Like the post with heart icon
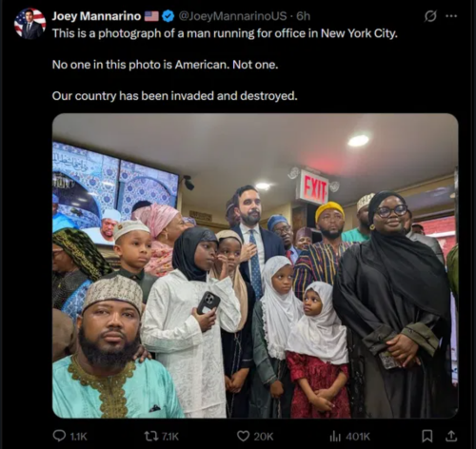This screenshot has height=449, width=476. pos(243,437)
